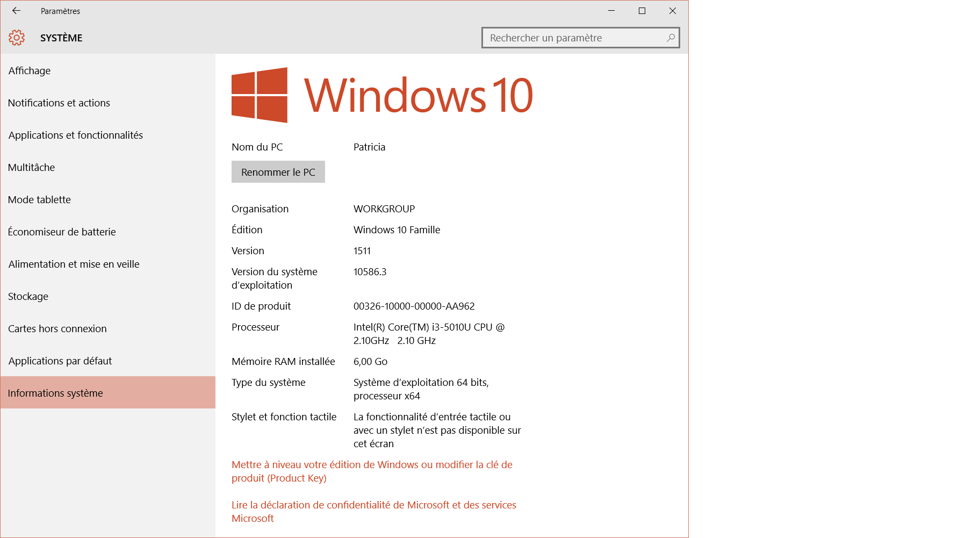Open Alimentation et mise en veille
980x538 pixels.
pos(108,264)
